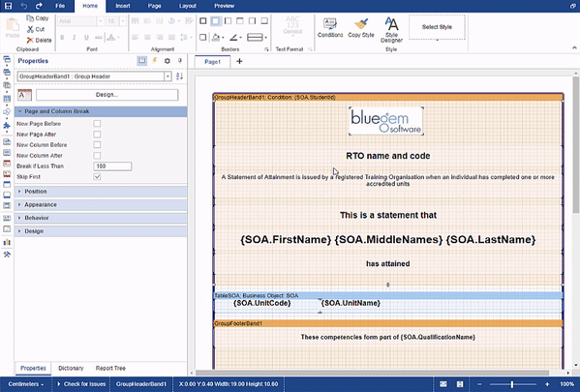Uncheck Skip First
Screen dimensions: 580x392
pyautogui.click(x=97, y=177)
